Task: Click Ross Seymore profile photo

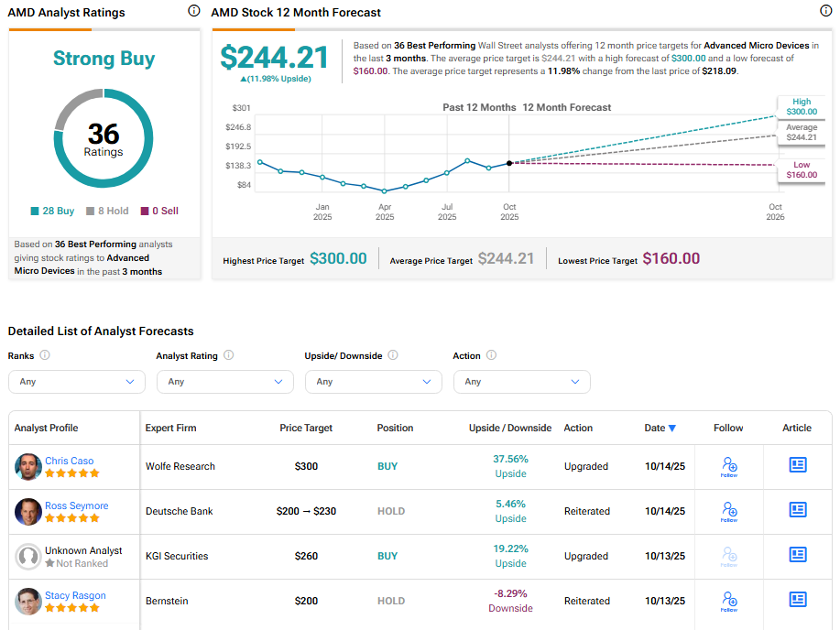Action: [x=28, y=511]
